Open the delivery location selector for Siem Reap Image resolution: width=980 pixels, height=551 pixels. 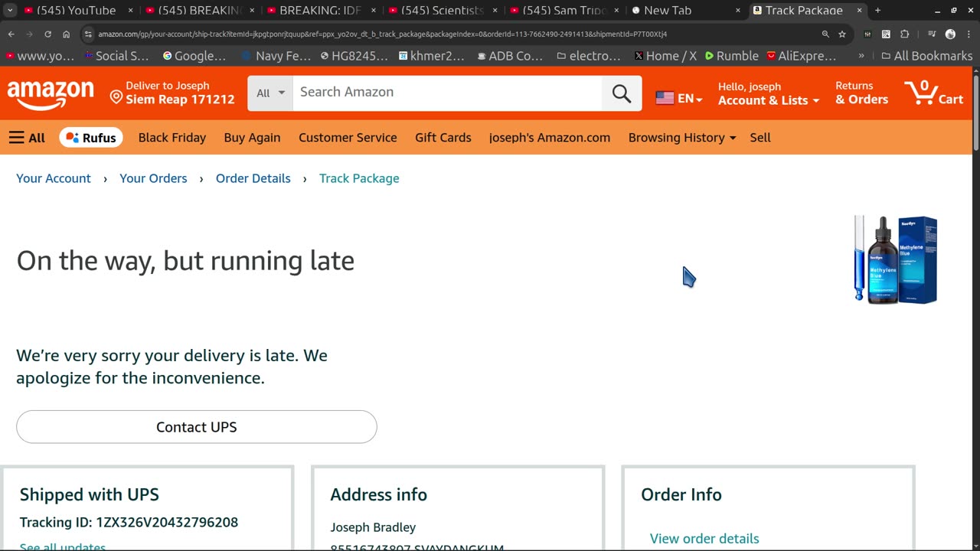(x=172, y=93)
